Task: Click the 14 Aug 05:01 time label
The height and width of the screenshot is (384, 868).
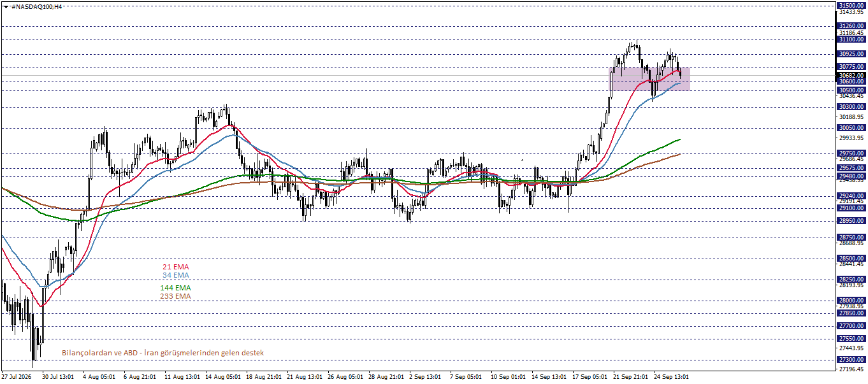Action: 222,377
